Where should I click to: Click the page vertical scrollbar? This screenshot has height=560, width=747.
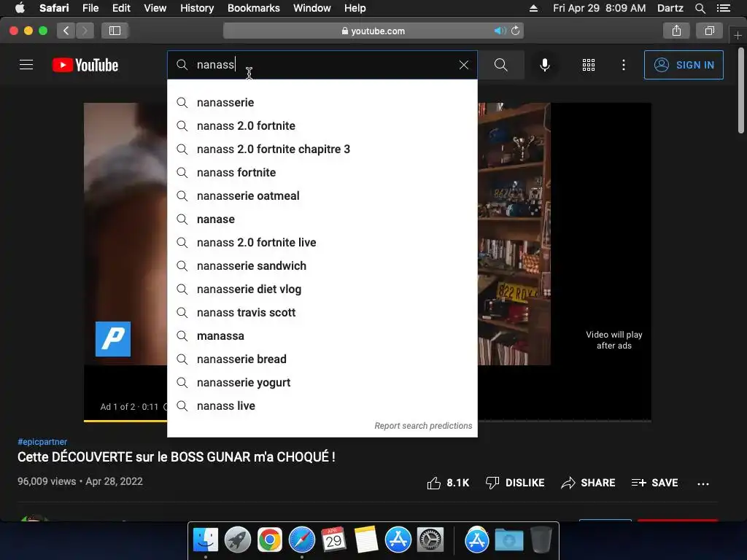741,90
